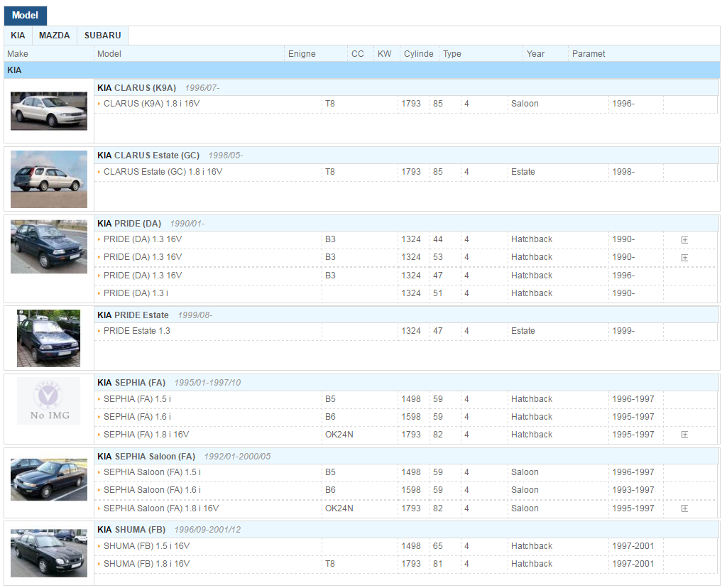The height and width of the screenshot is (588, 727).
Task: Open the KIA PRIDE (DA) heading link
Action: (x=129, y=224)
